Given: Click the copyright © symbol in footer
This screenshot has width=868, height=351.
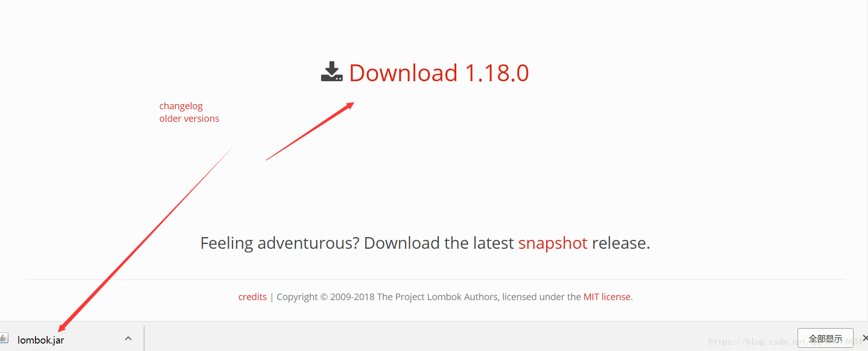Looking at the screenshot, I should (x=324, y=297).
